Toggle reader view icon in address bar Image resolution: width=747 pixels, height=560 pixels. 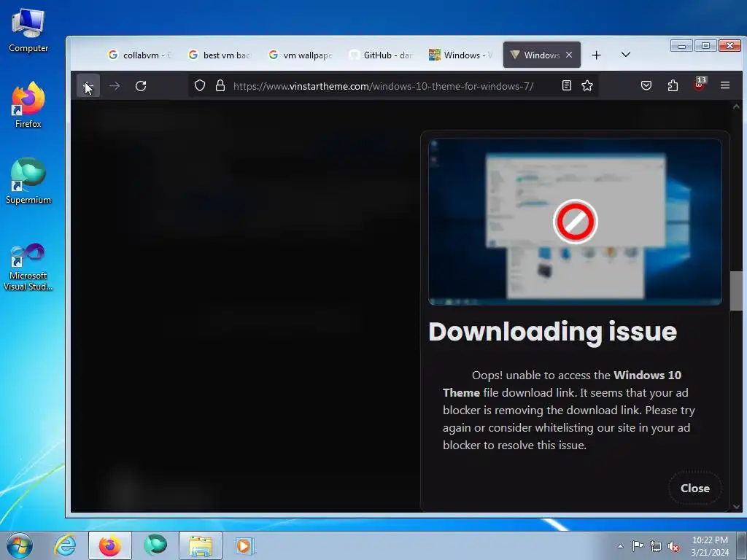566,86
